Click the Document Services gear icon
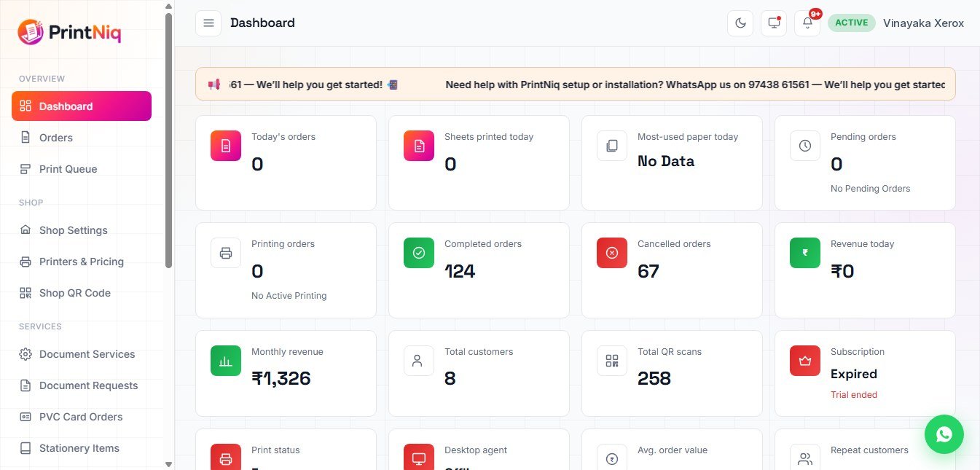This screenshot has width=980, height=470. tap(26, 354)
